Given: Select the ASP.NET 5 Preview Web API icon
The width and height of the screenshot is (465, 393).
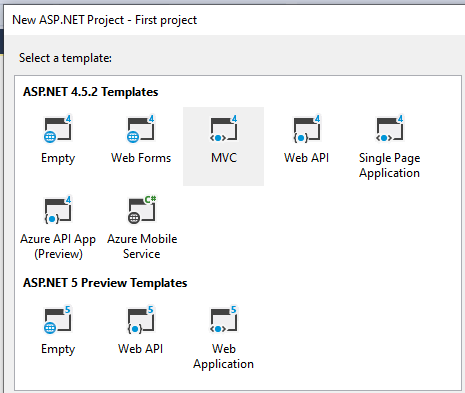Looking at the screenshot, I should tap(141, 320).
